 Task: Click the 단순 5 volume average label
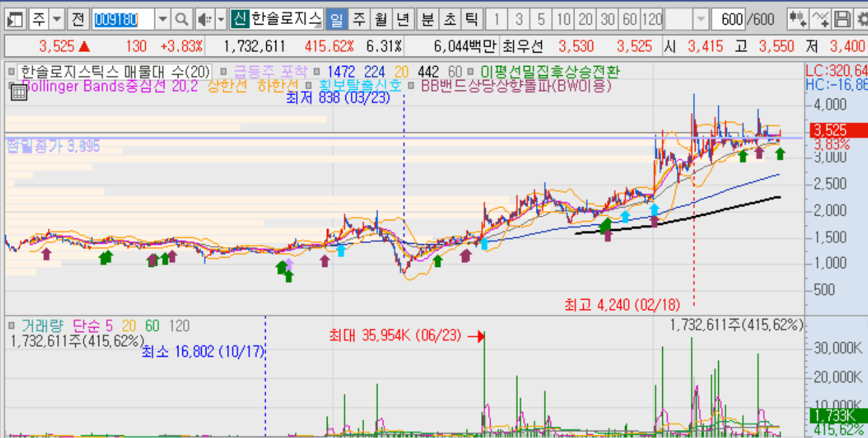[93, 326]
